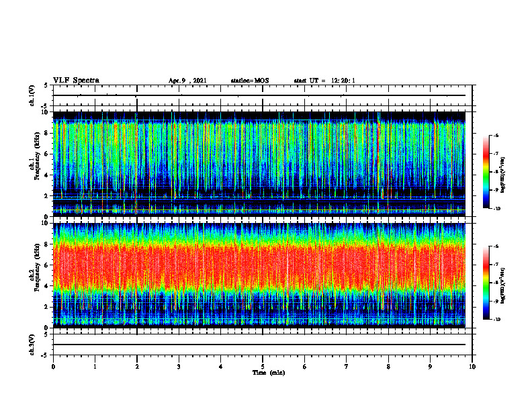Image resolution: width=532 pixels, height=411 pixels.
Task: Click the date text "Apr. 9, 2021"
Action: tap(187, 81)
